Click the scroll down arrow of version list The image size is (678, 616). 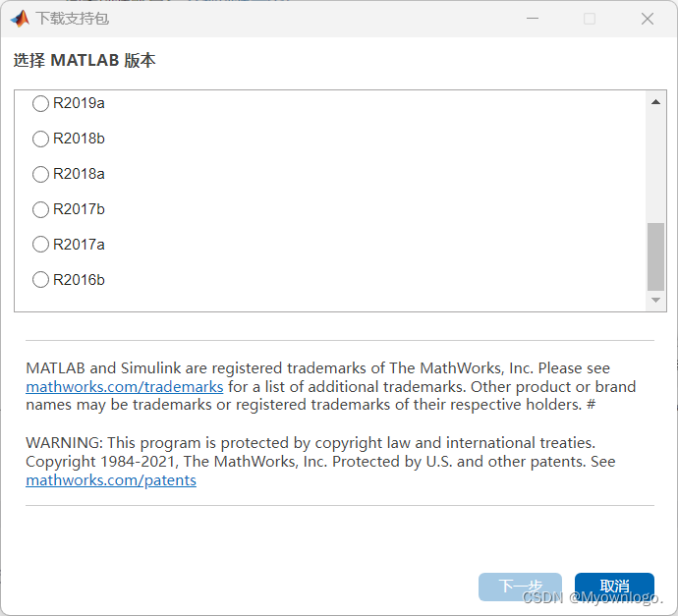pyautogui.click(x=655, y=300)
